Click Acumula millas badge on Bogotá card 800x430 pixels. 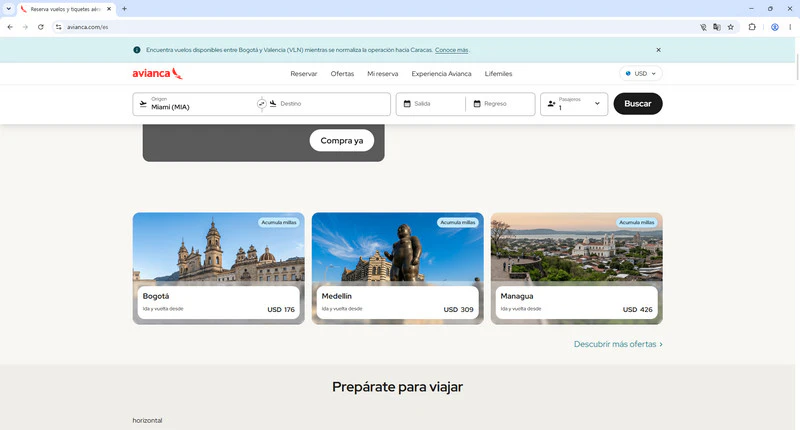click(279, 222)
